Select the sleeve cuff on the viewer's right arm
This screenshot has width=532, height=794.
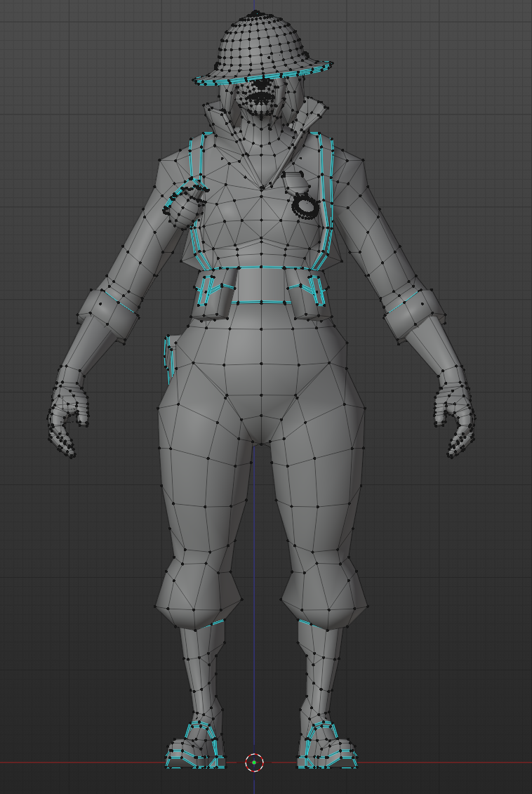click(415, 315)
